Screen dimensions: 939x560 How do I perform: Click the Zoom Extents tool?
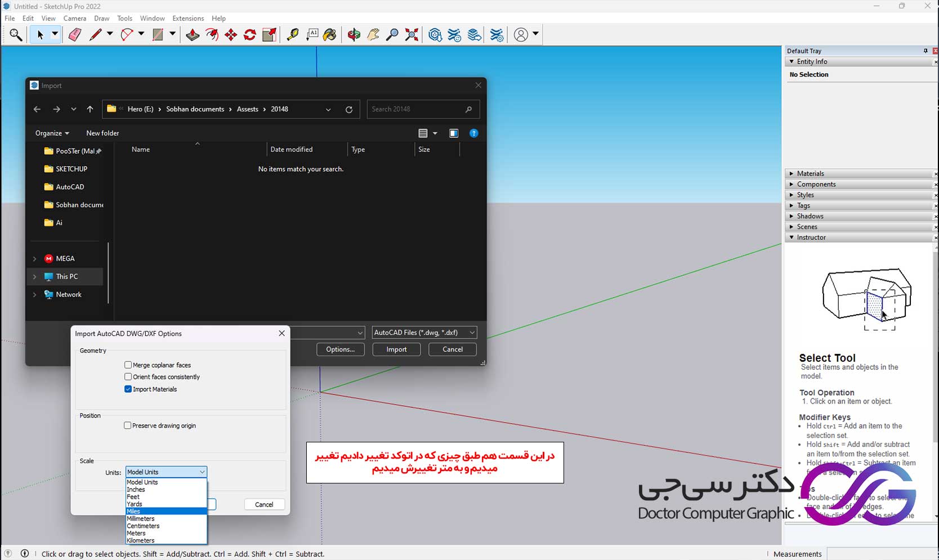point(412,35)
